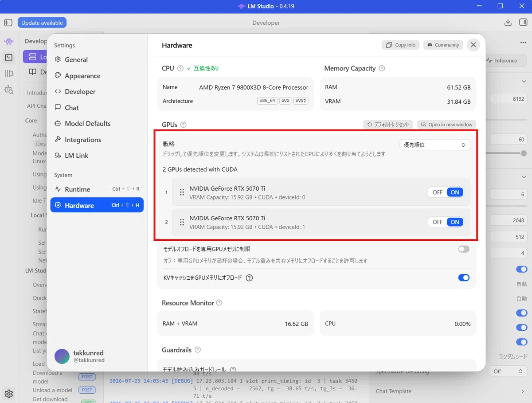Click the help icon beside モデル読み込みガードレール

tap(233, 369)
